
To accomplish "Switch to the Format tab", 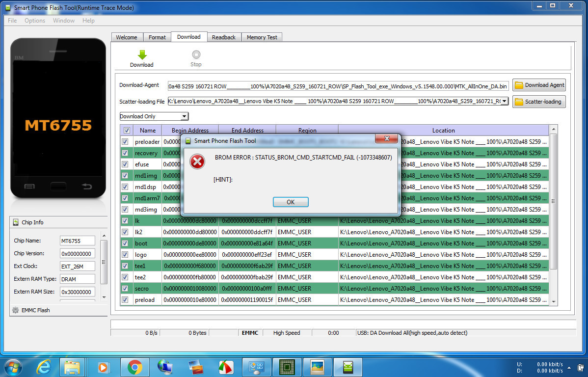I will pos(157,37).
